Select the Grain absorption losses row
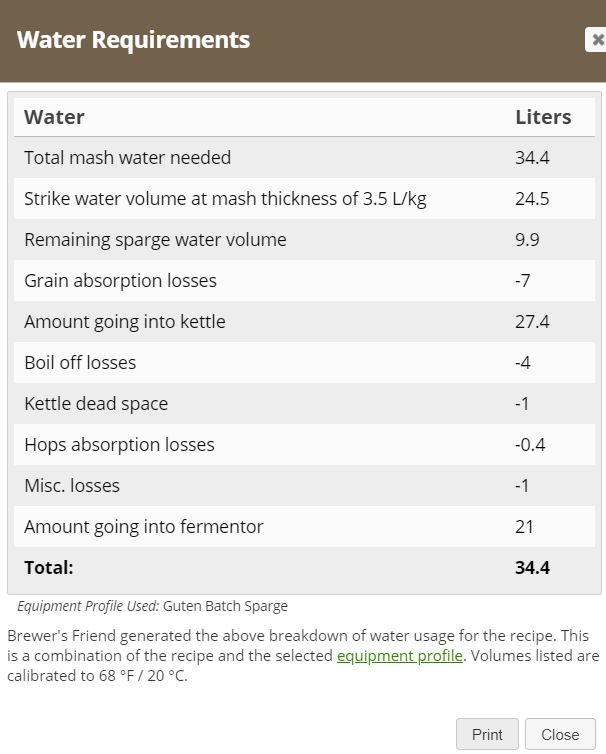 click(x=304, y=281)
